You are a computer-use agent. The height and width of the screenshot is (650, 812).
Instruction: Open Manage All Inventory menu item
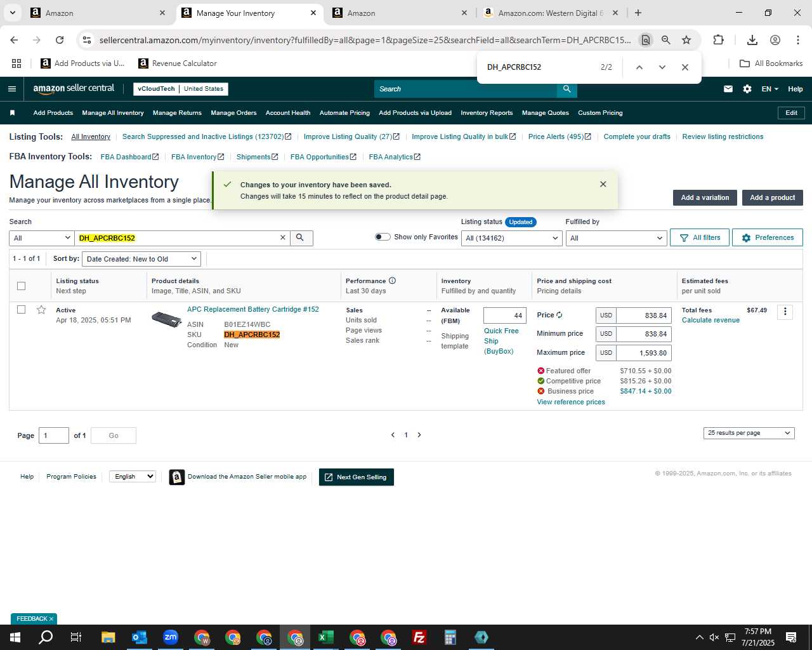113,113
